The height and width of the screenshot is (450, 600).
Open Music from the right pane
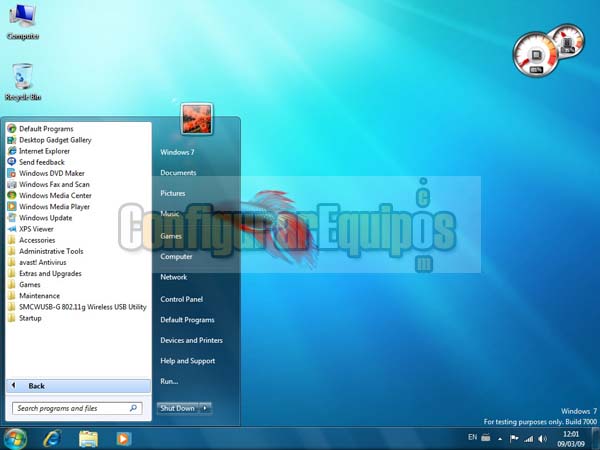point(170,214)
